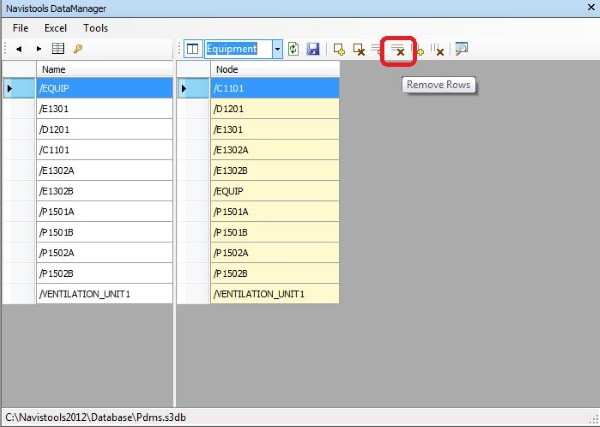Viewport: 600px width, 427px height.
Task: Click the column layout icon beside Equipment
Action: (193, 49)
